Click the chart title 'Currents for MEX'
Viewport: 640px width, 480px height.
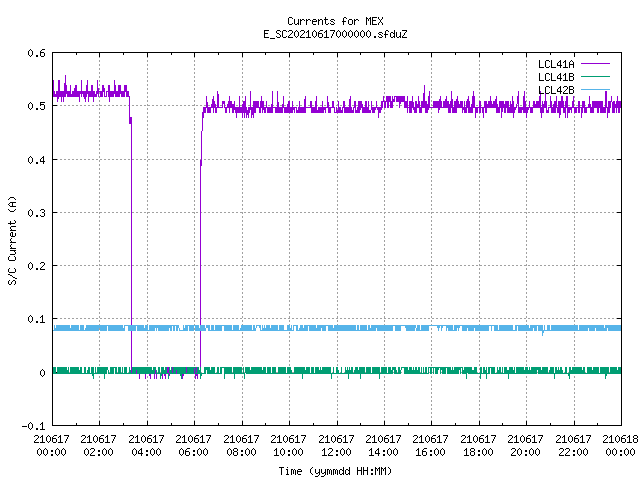click(x=335, y=21)
